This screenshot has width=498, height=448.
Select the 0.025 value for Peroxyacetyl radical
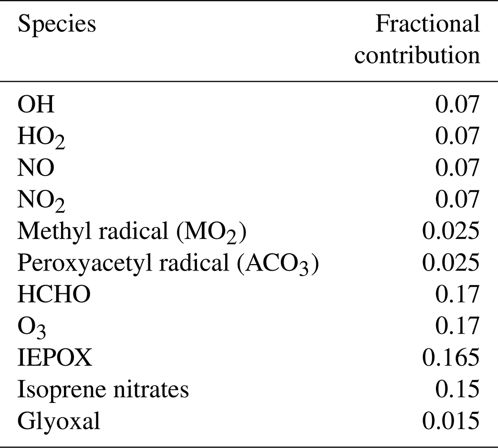click(450, 263)
